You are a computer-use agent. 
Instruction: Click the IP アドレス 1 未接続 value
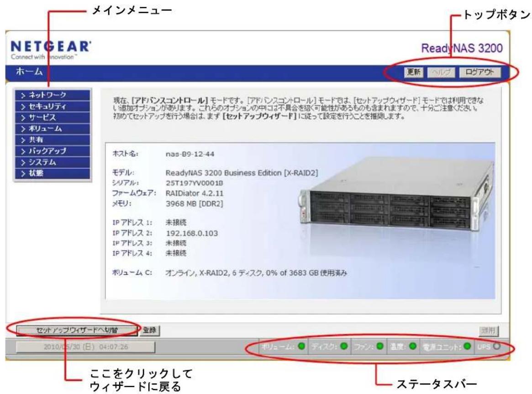176,223
